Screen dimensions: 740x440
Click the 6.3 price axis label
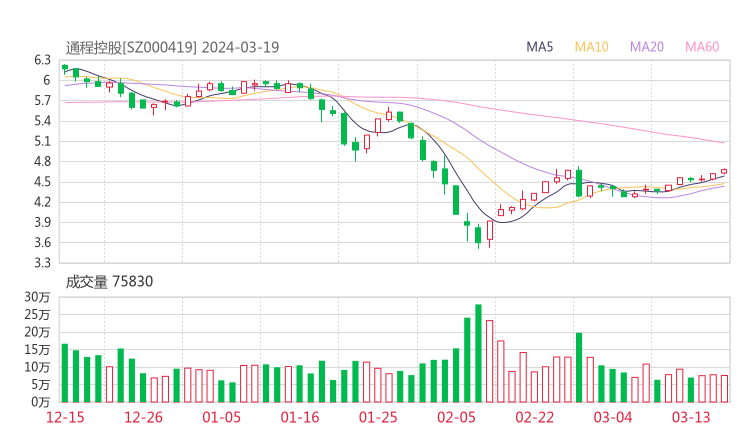tap(42, 60)
